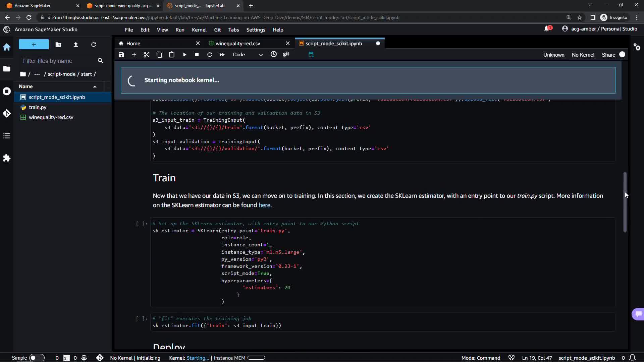Sort files by Name column header
Screen dimensions: 644x362
click(x=26, y=86)
